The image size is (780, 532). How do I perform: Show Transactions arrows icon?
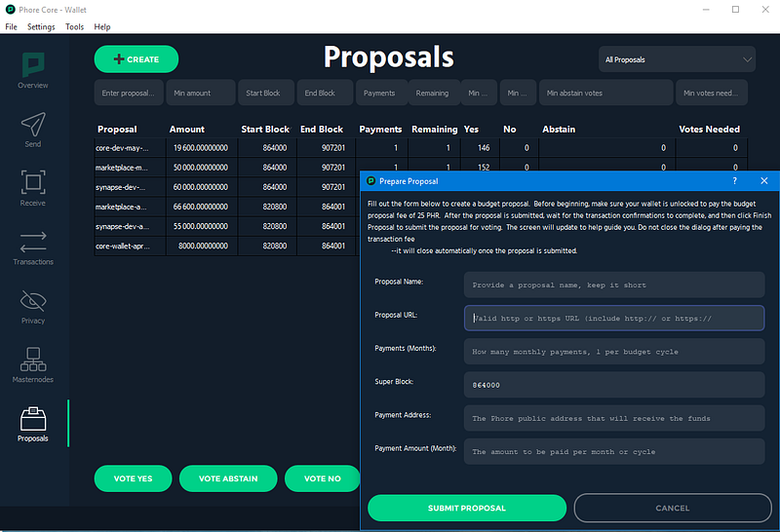[33, 242]
